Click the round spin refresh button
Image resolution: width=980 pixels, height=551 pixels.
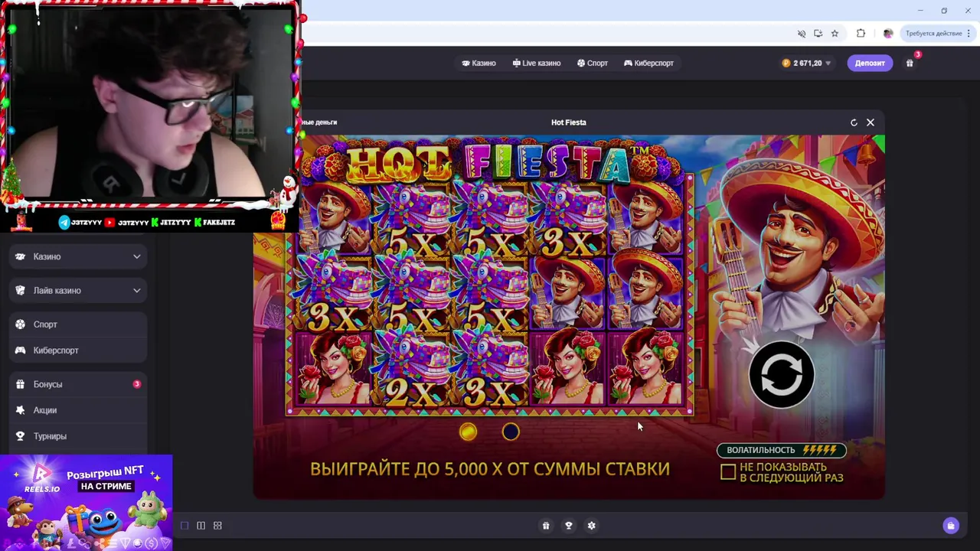tap(782, 374)
